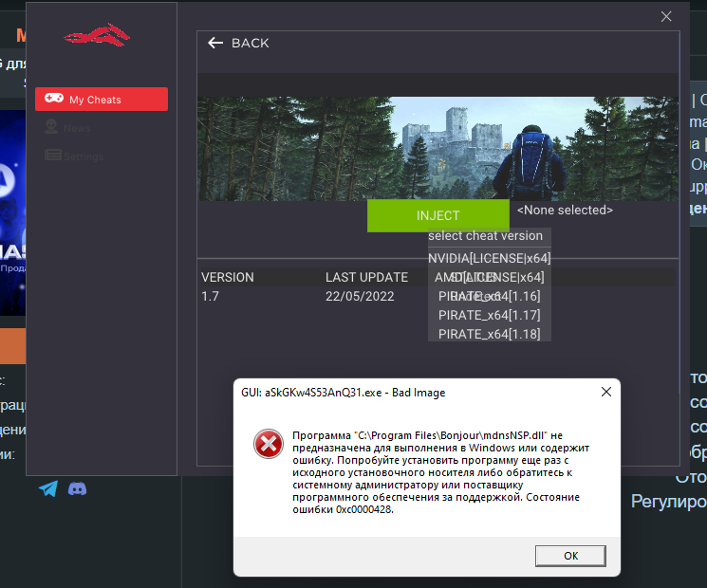Viewport: 707px width, 588px height.
Task: Select AMD[LICENSE|x64] cheat version
Action: pos(490,277)
